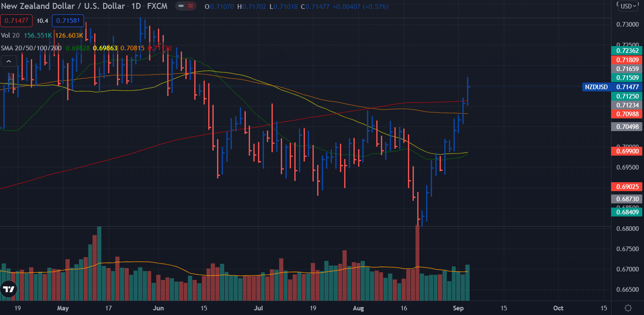Click the yellow SMA value 0.69863
The height and width of the screenshot is (315, 644).
pyautogui.click(x=105, y=48)
